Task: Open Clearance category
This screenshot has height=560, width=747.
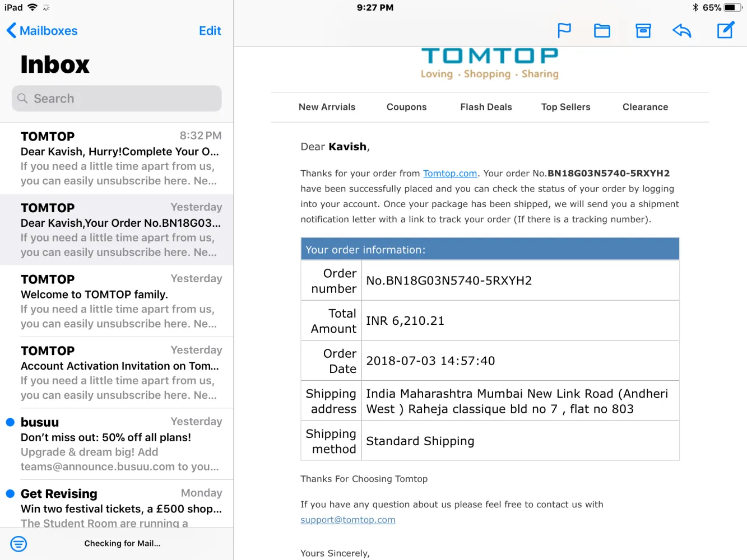Action: 645,107
